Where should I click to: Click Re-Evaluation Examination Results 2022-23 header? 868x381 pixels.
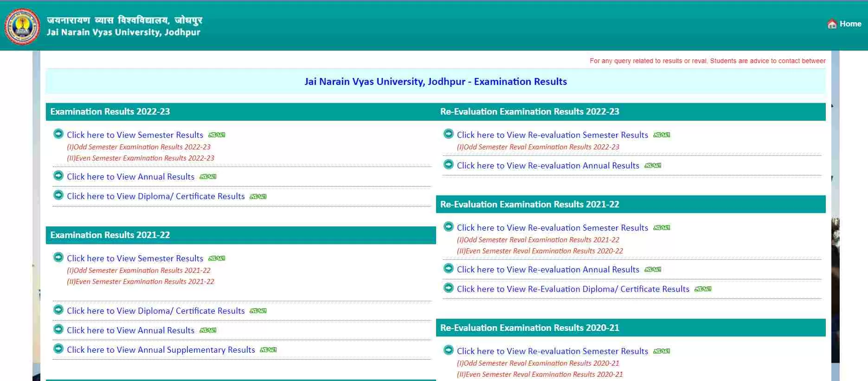[x=631, y=112]
